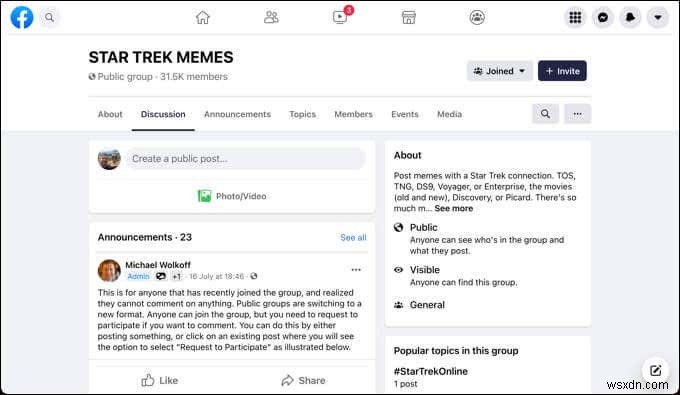Image resolution: width=680 pixels, height=395 pixels.
Task: Click the Create a public post field
Action: [245, 159]
